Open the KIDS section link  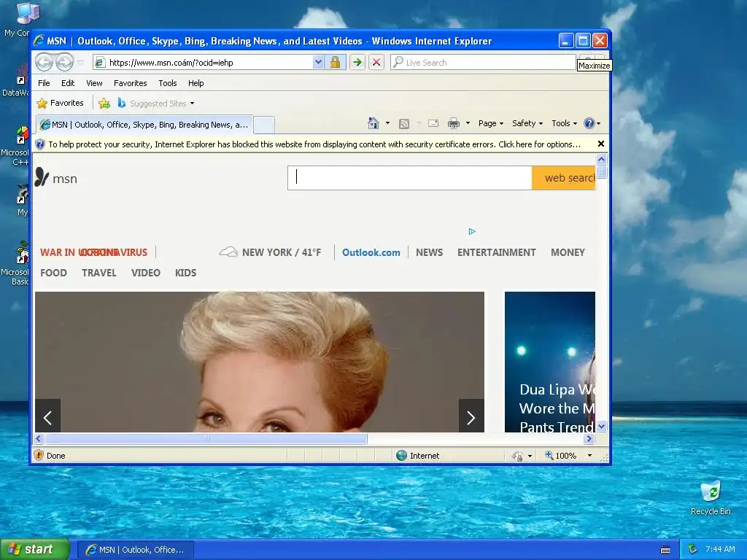(185, 273)
